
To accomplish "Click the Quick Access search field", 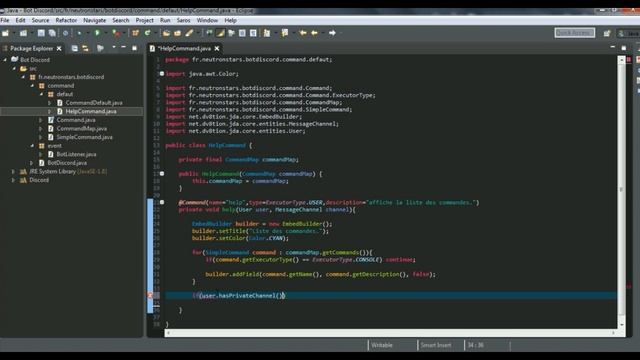I will pyautogui.click(x=574, y=33).
